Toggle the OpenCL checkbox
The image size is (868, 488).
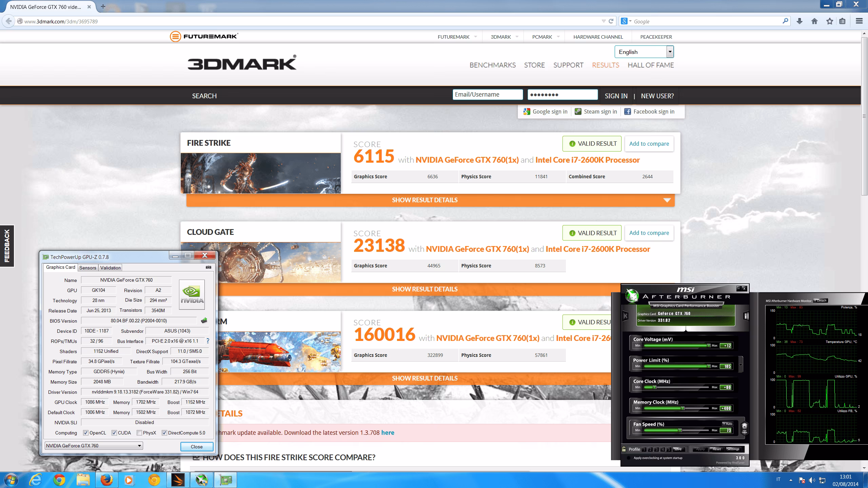(86, 433)
